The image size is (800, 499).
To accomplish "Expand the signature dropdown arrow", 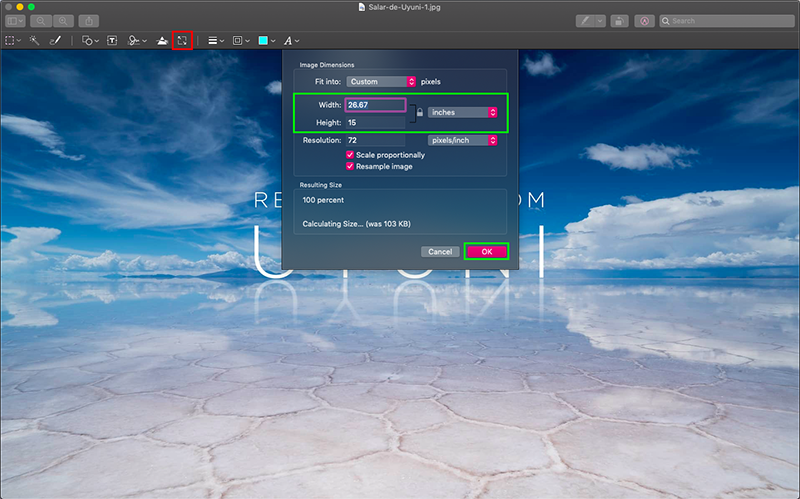I will (x=144, y=41).
